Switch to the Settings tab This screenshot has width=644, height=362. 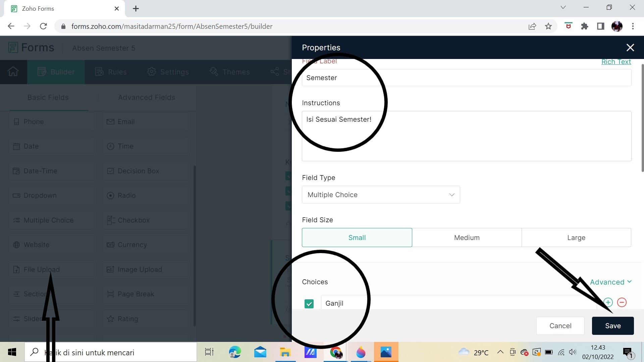[x=168, y=72]
